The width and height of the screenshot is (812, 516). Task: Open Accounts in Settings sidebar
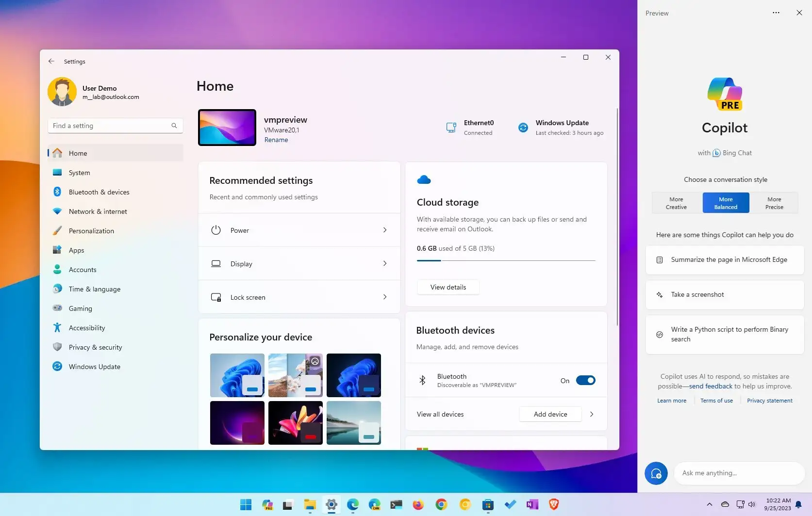click(116, 270)
